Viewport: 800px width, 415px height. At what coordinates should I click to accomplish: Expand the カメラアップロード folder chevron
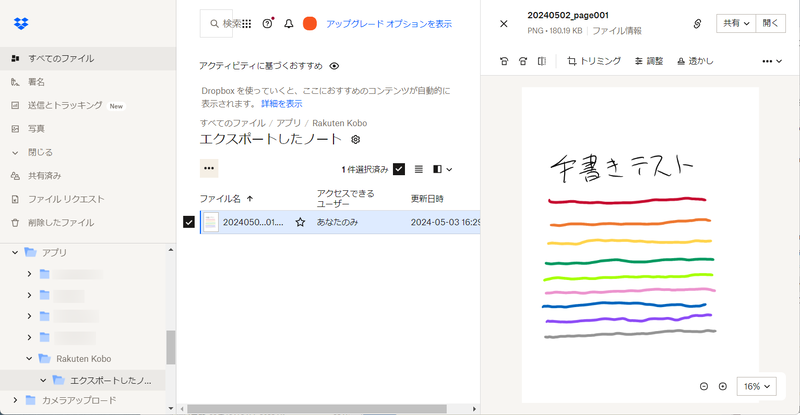coord(15,400)
